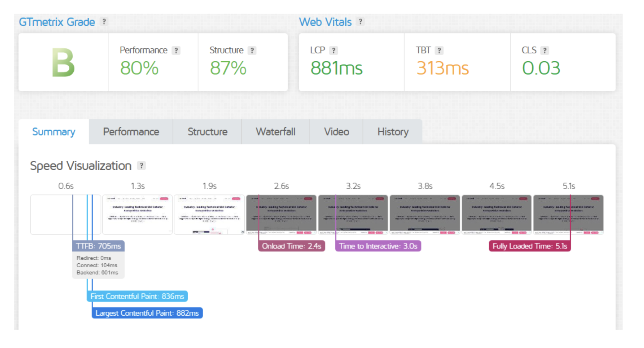This screenshot has width=644, height=348.
Task: View the Waterfall tab
Action: click(276, 132)
